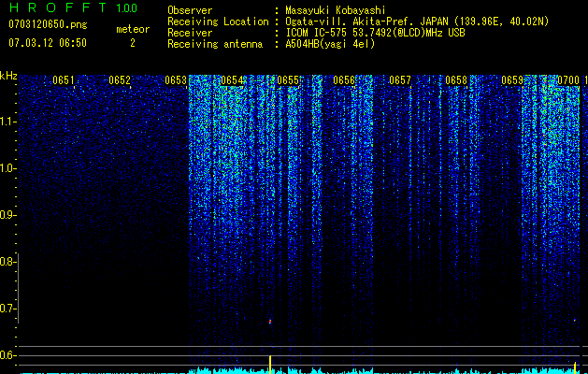This screenshot has width=588, height=374.
Task: Click the 0700 time marker
Action: click(x=568, y=80)
